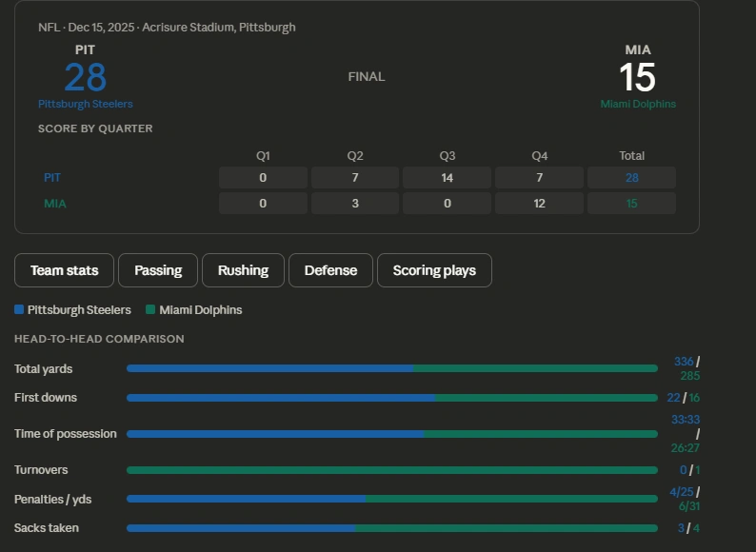This screenshot has width=756, height=552.
Task: Click PIT Q3 score cell showing 14
Action: (447, 177)
